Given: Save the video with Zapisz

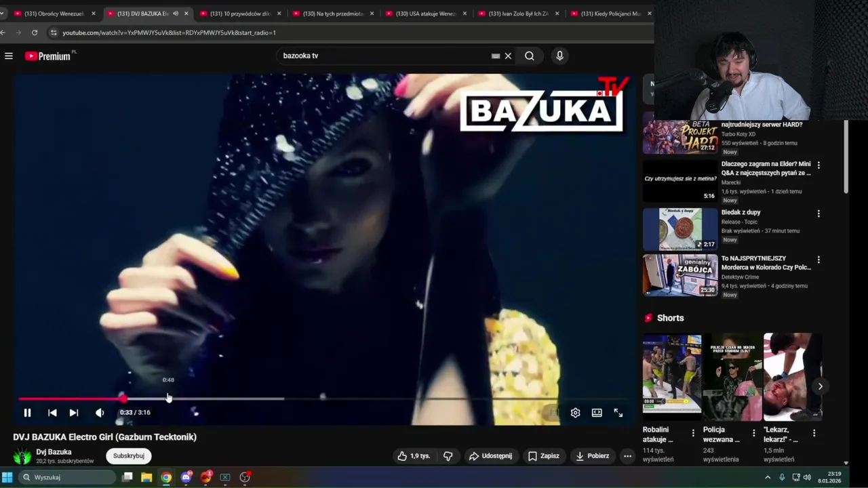Looking at the screenshot, I should click(544, 456).
